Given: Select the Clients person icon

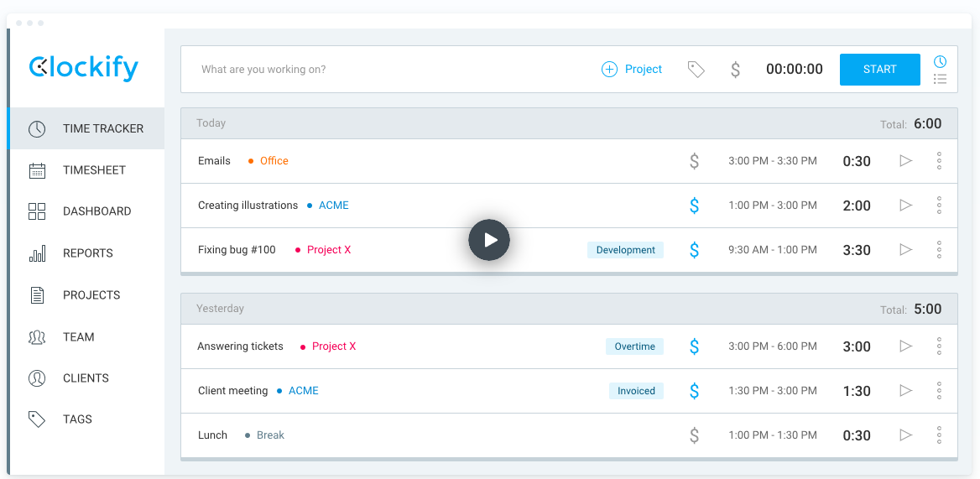Looking at the screenshot, I should 37,378.
